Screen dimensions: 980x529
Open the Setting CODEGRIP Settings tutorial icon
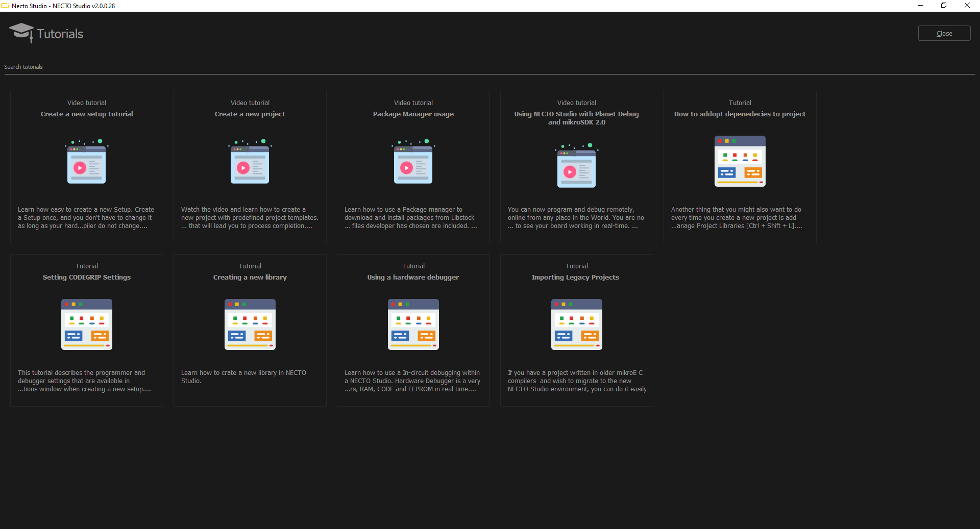[x=86, y=324]
